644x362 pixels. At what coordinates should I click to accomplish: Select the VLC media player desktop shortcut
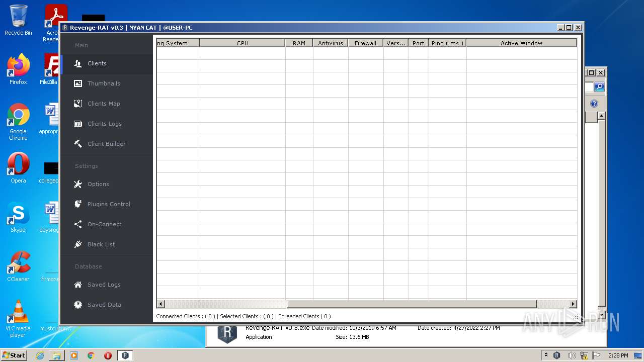pos(18,319)
